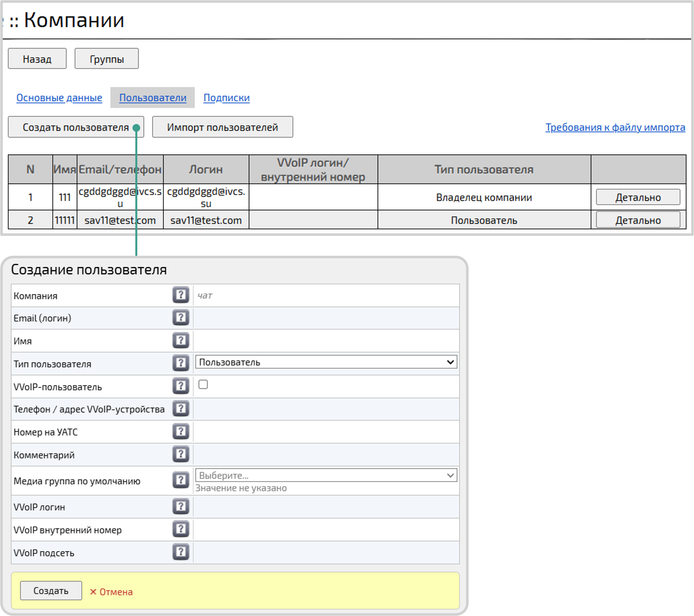
Task: Click Детально for user sav11@test.com
Action: (638, 220)
